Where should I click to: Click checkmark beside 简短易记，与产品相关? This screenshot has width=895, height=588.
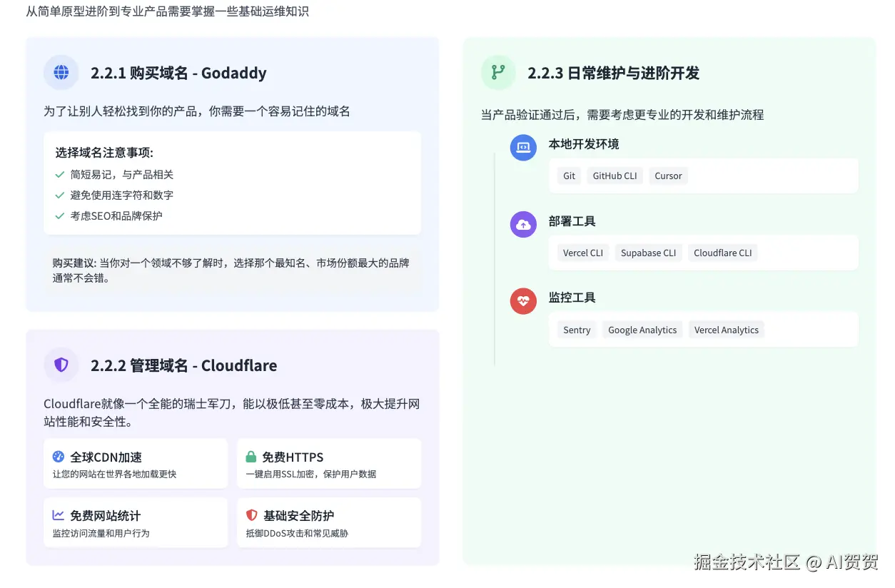pyautogui.click(x=60, y=174)
